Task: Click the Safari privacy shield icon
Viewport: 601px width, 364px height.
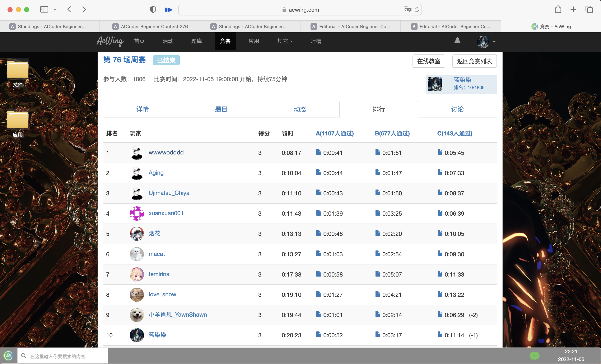Action: [153, 10]
